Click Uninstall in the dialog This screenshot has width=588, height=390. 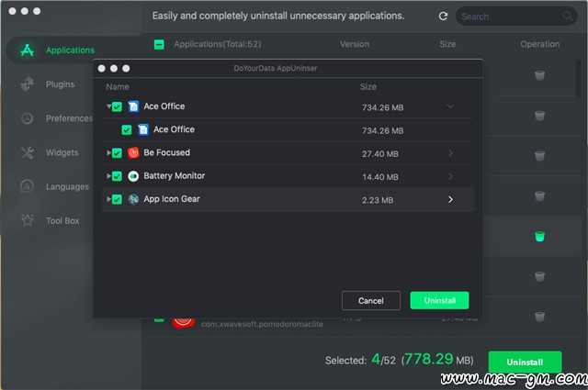pyautogui.click(x=439, y=300)
